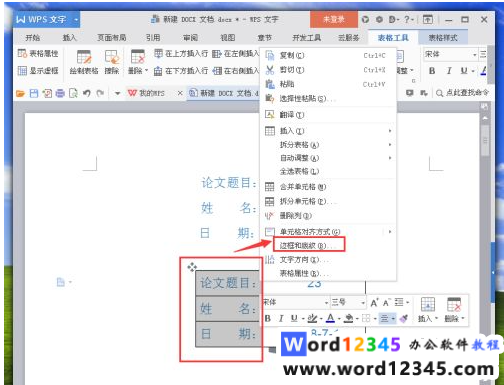This screenshot has width=504, height=385.
Task: Toggle 显示虚框 gridlines option
Action: pos(38,70)
